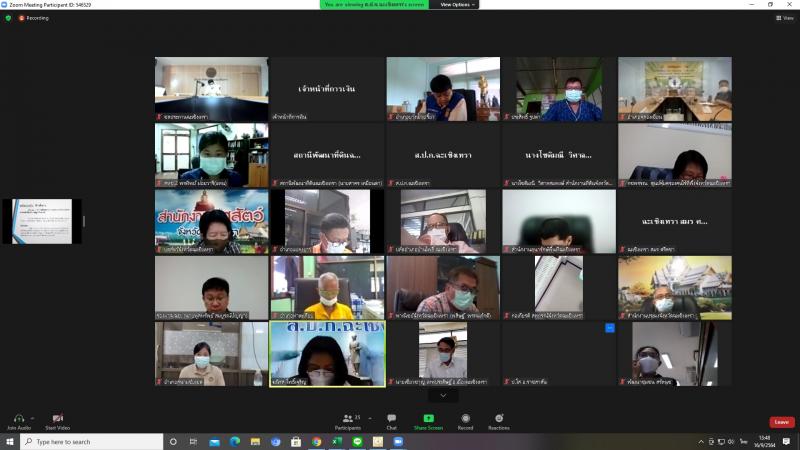This screenshot has width=800, height=450.
Task: Open the Reactions menu
Action: pyautogui.click(x=499, y=421)
